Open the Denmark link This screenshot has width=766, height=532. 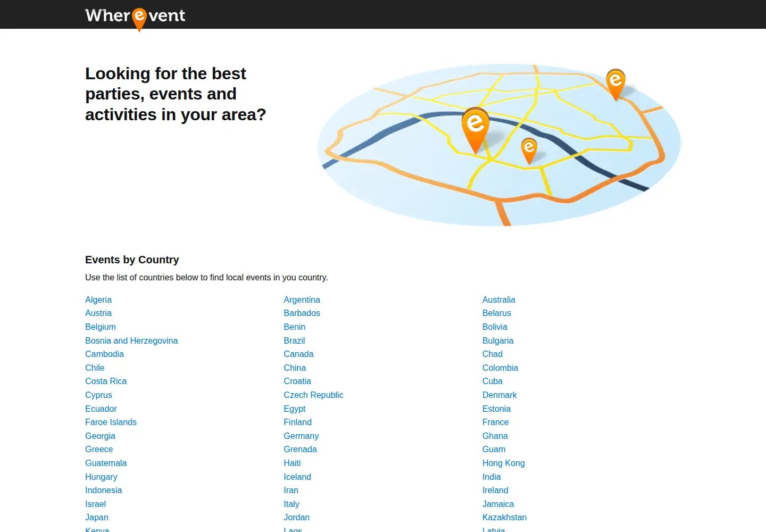pyautogui.click(x=499, y=395)
